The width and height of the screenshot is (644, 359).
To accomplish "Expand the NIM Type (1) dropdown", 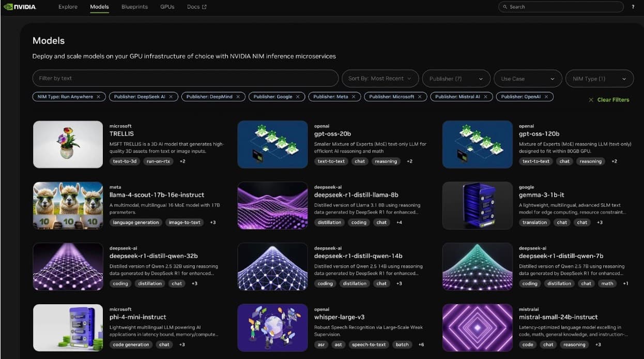I will (599, 79).
